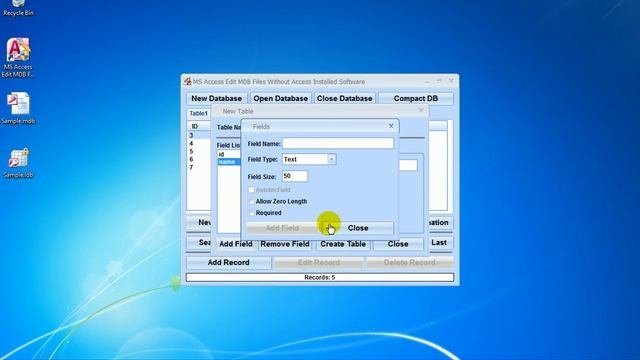The height and width of the screenshot is (360, 640).
Task: Click the app icon in main window title bar
Action: click(188, 82)
